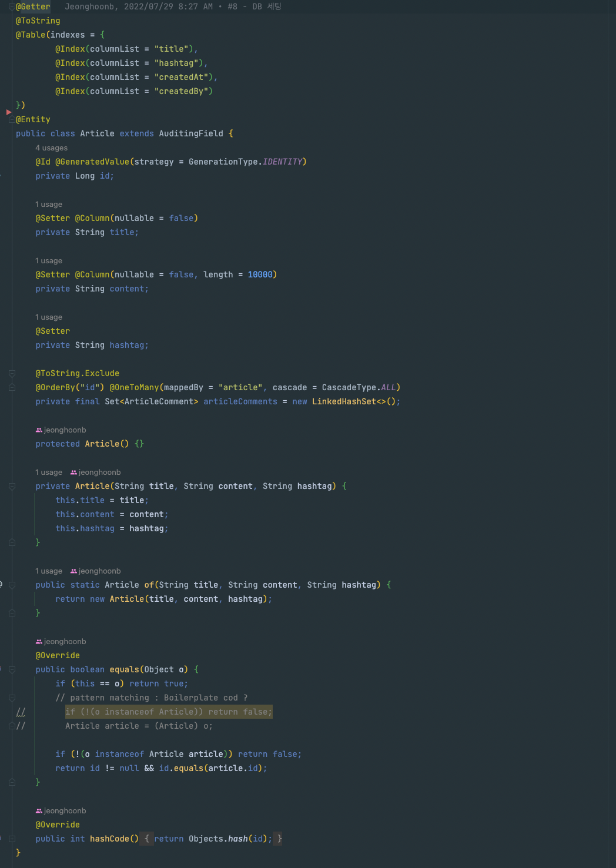Click closing fold marker of equals method

12,783
